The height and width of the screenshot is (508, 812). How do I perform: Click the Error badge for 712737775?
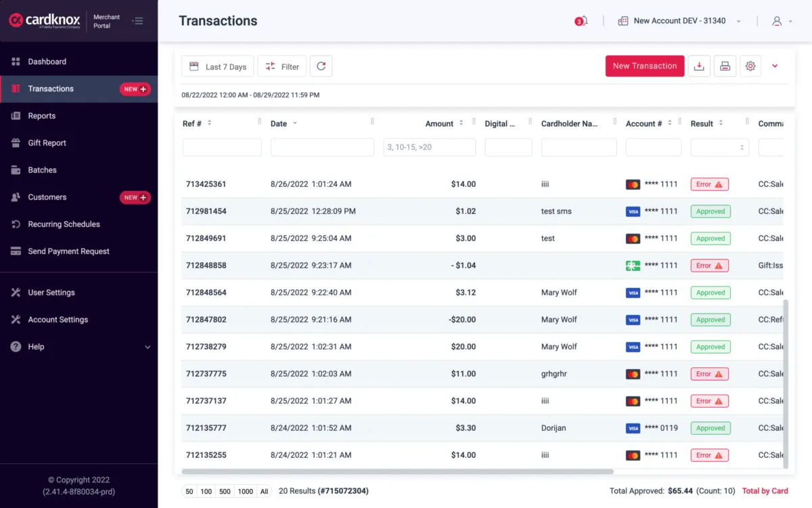pos(709,374)
